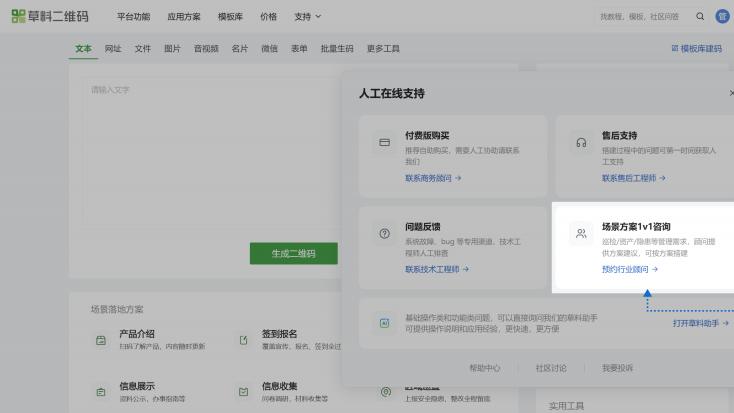Open the 信息展示 scenario icon
This screenshot has width=734, height=413.
(101, 392)
